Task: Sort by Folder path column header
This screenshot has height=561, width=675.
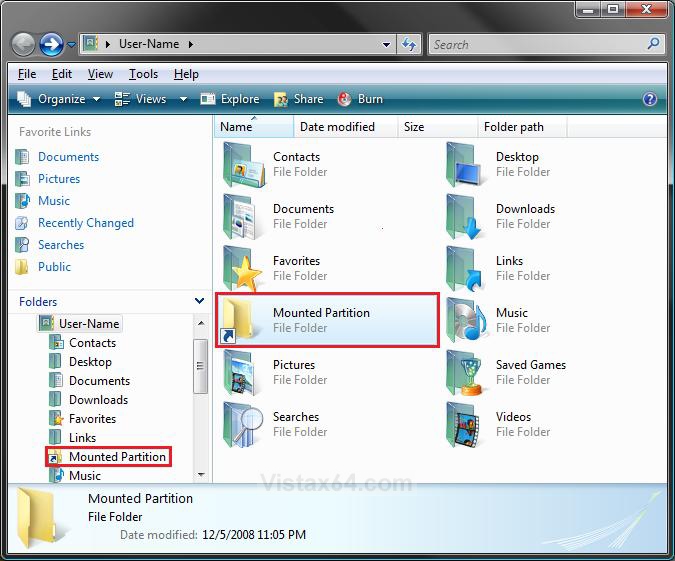Action: (x=522, y=127)
